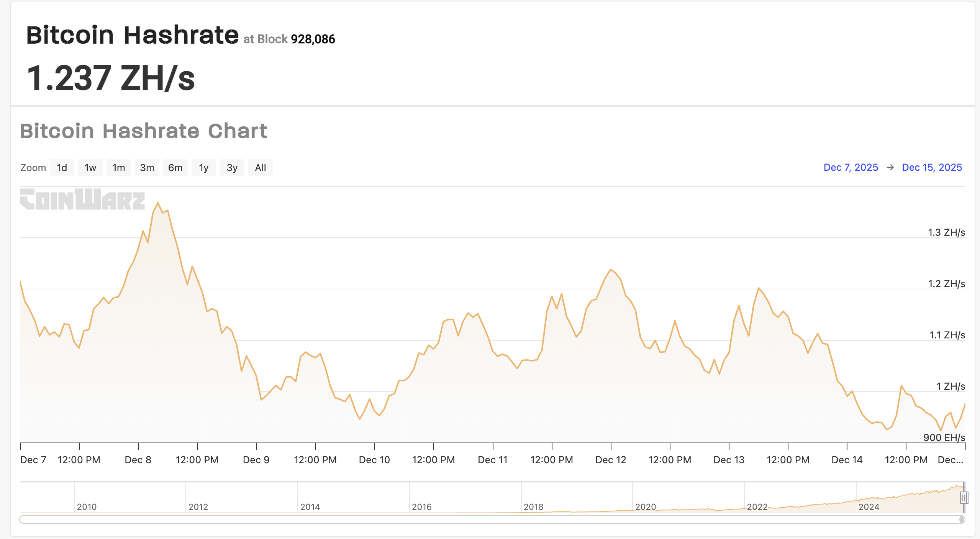This screenshot has height=539, width=980.
Task: Click the hashrate peak near Dec 8
Action: click(158, 203)
